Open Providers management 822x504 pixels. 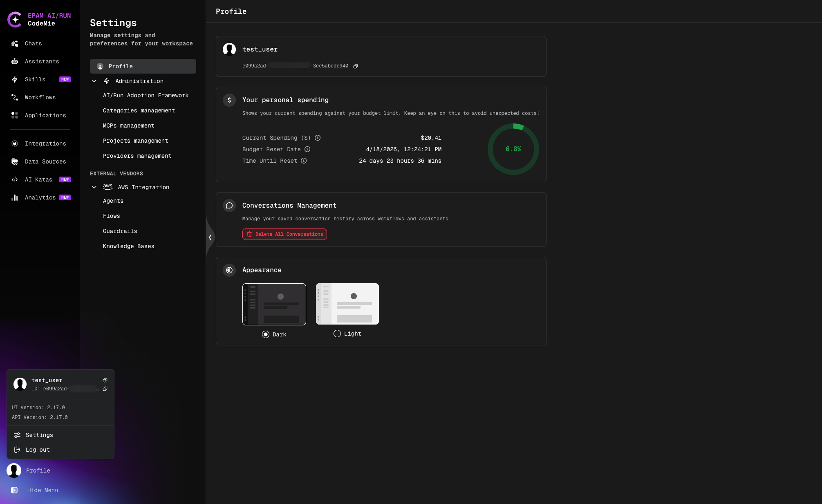tap(137, 156)
